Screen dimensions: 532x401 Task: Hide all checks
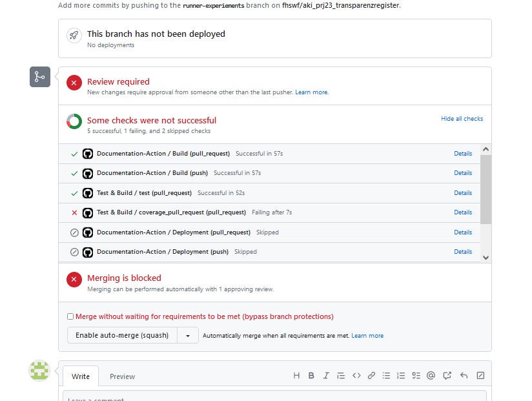click(x=462, y=118)
